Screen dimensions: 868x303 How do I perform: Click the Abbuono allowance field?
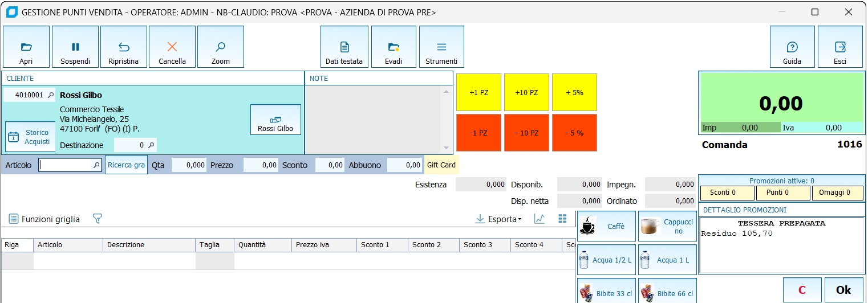(x=404, y=165)
